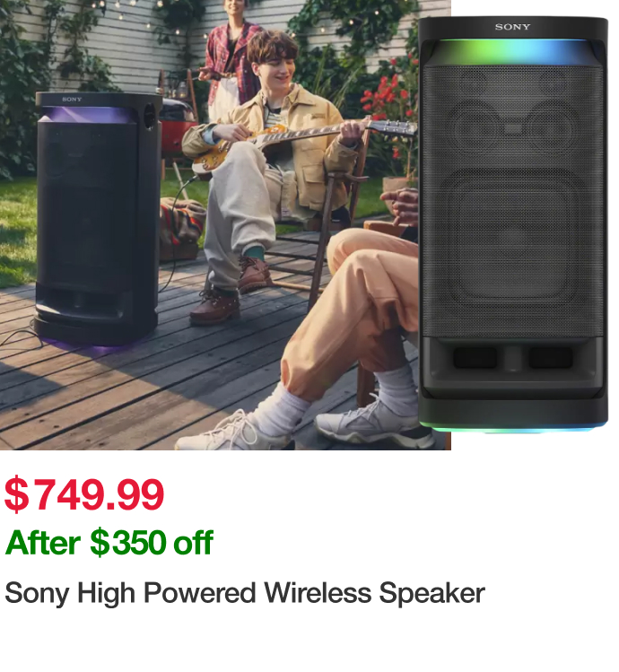Click the purple glowing light on patio speaker
Screen dimensions: 619x672
88,115
